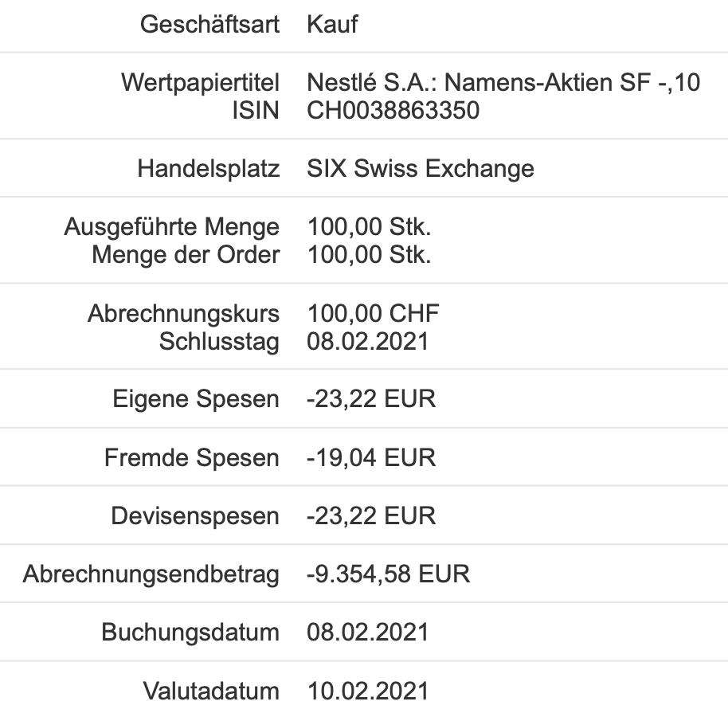Click the 100,00 CHF settlement price
The image size is (728, 717).
tap(373, 313)
